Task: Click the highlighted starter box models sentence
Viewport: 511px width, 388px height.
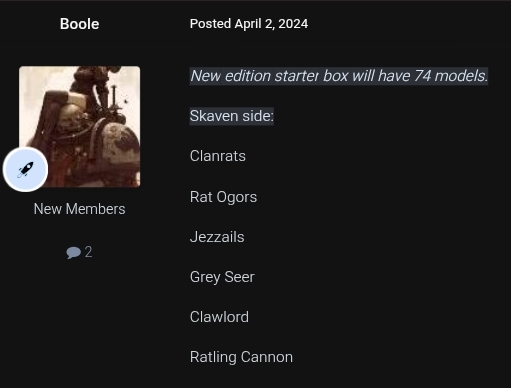Action: pyautogui.click(x=339, y=76)
